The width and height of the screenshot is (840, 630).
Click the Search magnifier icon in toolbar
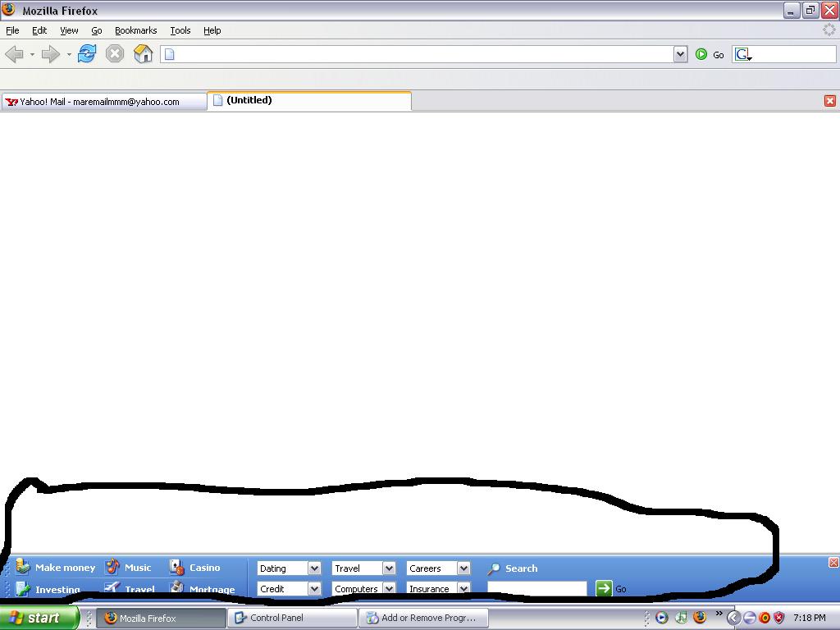coord(493,568)
